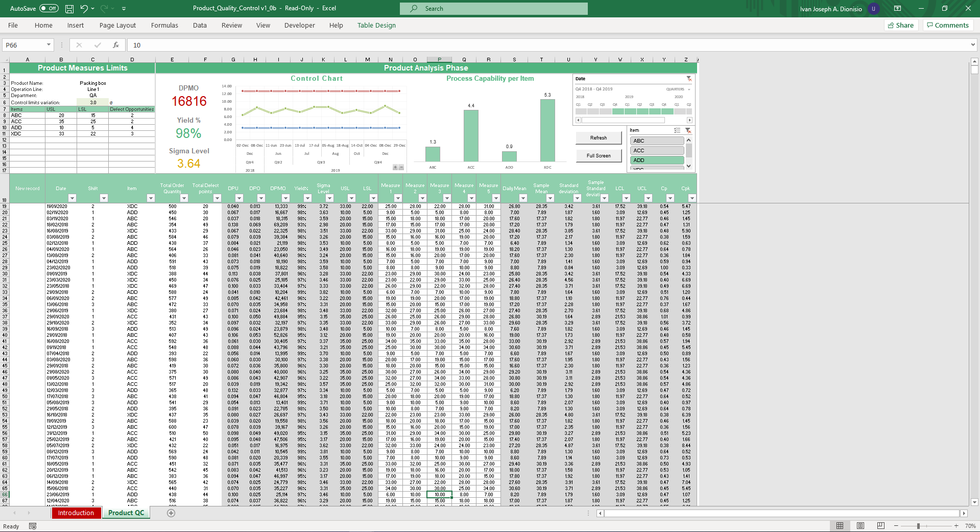The image size is (980, 532).
Task: Select Q3 2018 on the Date timeline
Action: [x=605, y=111]
